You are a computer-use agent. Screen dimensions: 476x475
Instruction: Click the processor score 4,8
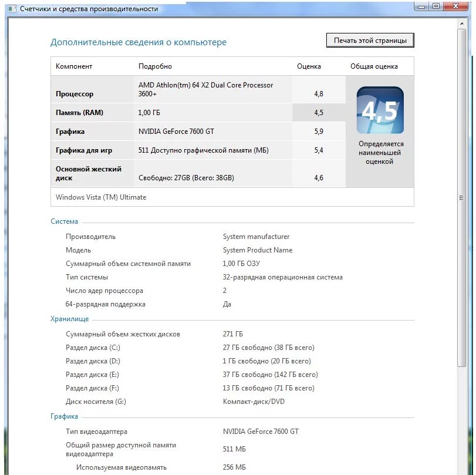click(319, 94)
